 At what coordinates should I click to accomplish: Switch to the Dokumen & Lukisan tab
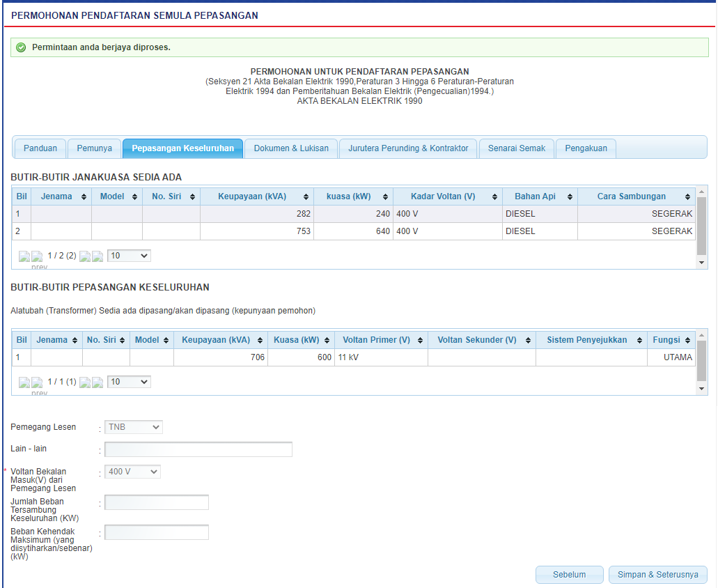click(291, 148)
